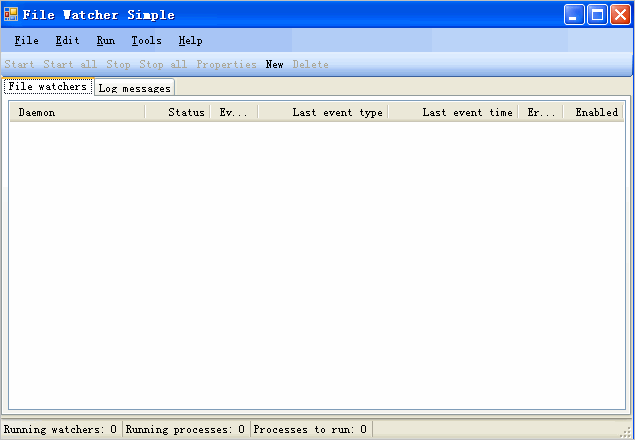Screen dimensions: 635x440
Task: Click the File Watcher Simple app icon
Action: (x=11, y=15)
